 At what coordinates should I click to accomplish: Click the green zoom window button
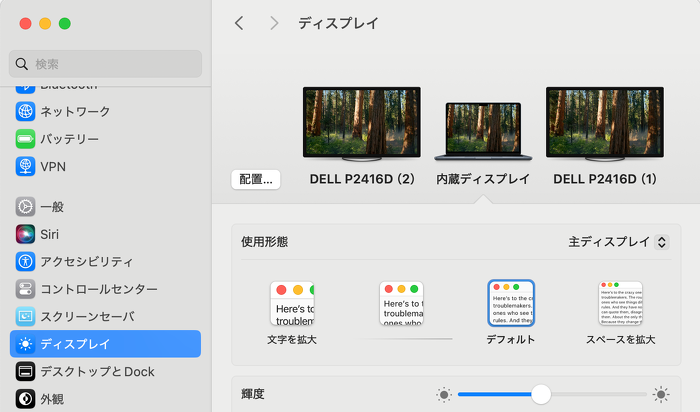pyautogui.click(x=65, y=24)
